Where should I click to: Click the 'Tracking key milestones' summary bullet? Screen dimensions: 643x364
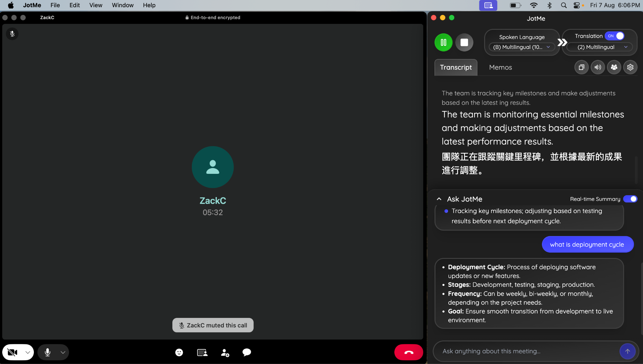coord(527,216)
